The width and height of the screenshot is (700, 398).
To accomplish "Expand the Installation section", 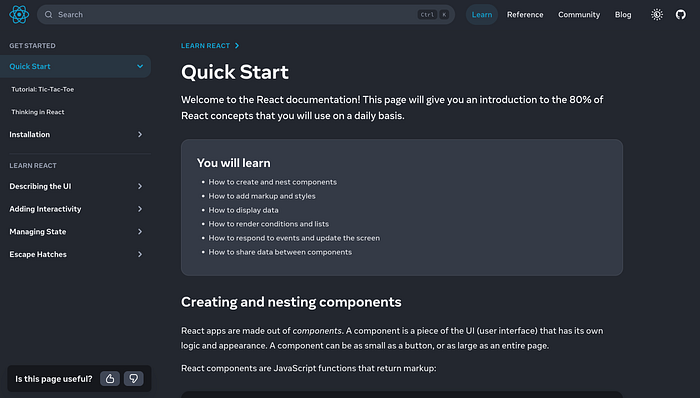I will pyautogui.click(x=75, y=134).
